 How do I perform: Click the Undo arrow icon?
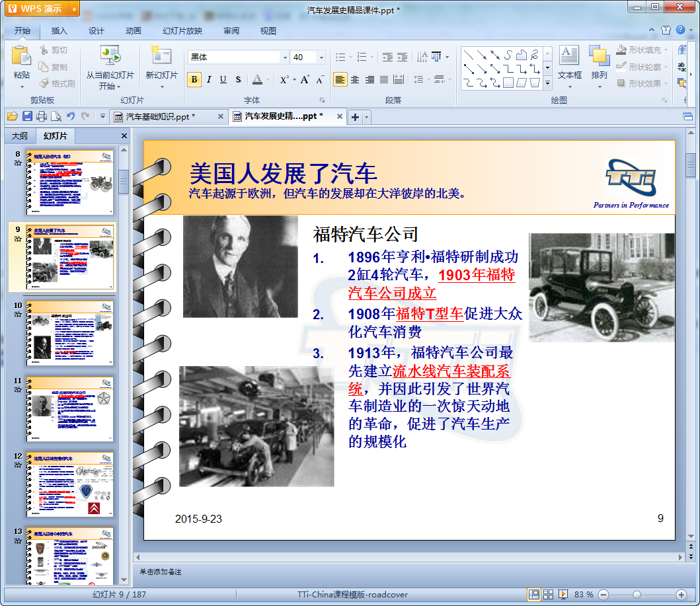(x=71, y=117)
